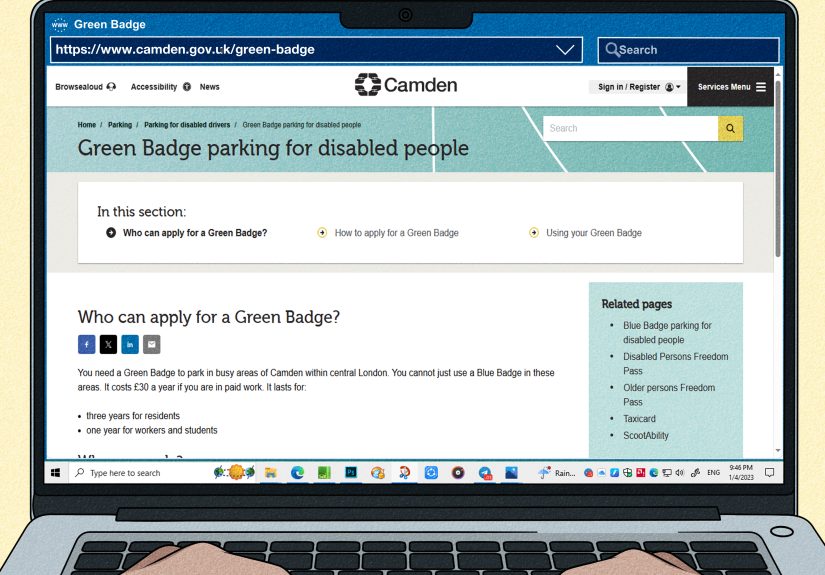This screenshot has height=575, width=825.
Task: Go to Parking for disabled drivers breadcrumb
Action: (187, 125)
